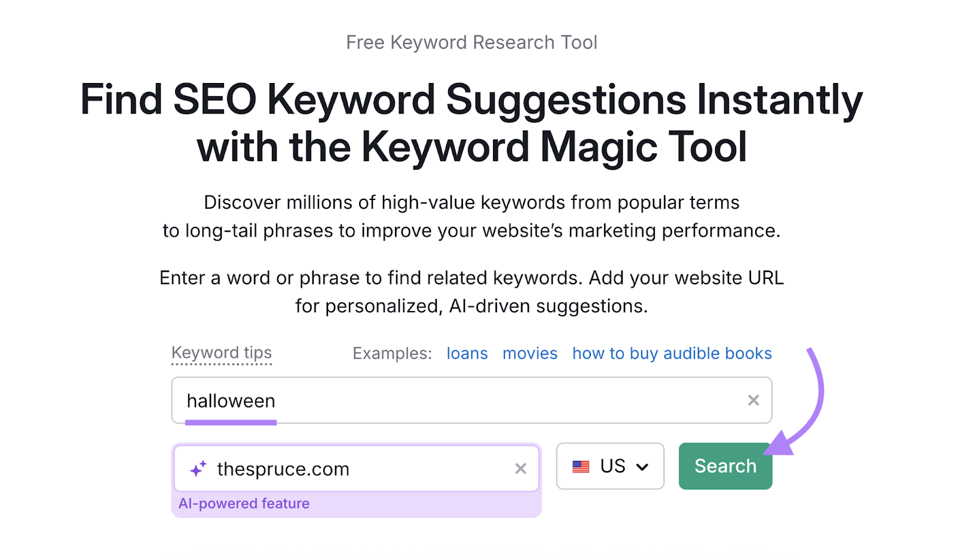Click the green Search button
This screenshot has width=956, height=560.
click(x=725, y=466)
